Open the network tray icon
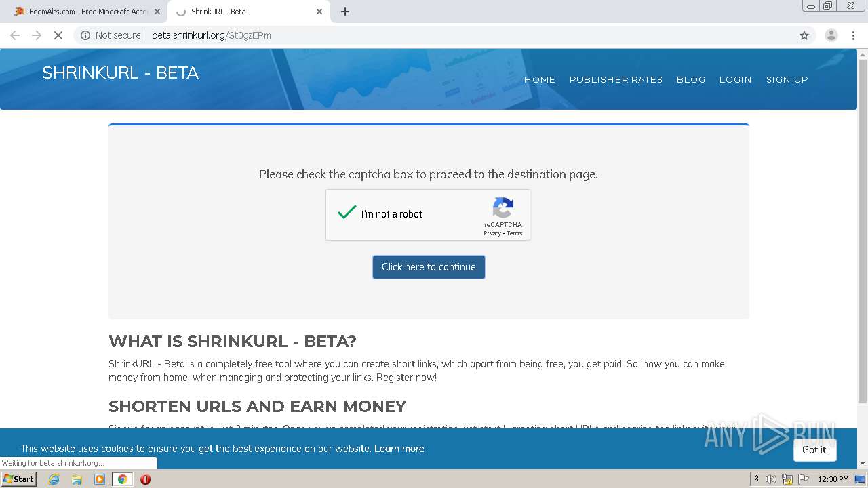This screenshot has width=868, height=488. [x=787, y=479]
